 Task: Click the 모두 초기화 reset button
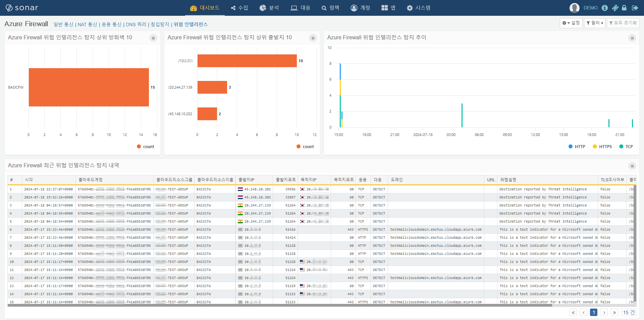623,23
